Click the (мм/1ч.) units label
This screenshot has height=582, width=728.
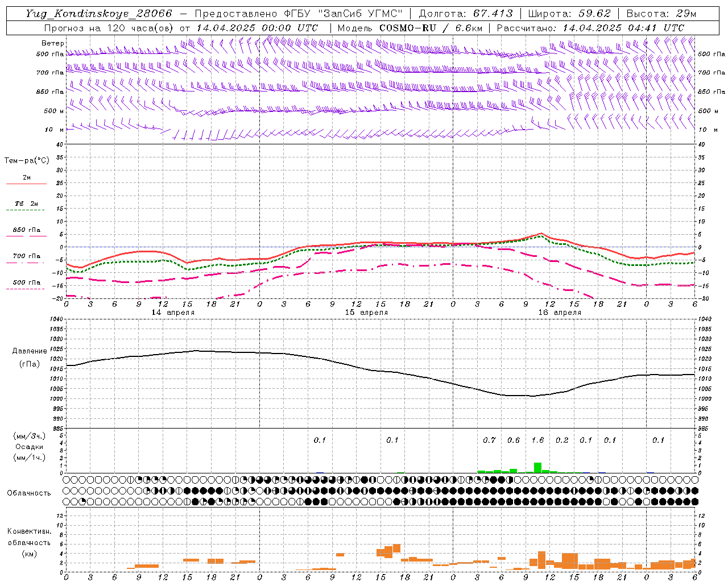(x=29, y=458)
